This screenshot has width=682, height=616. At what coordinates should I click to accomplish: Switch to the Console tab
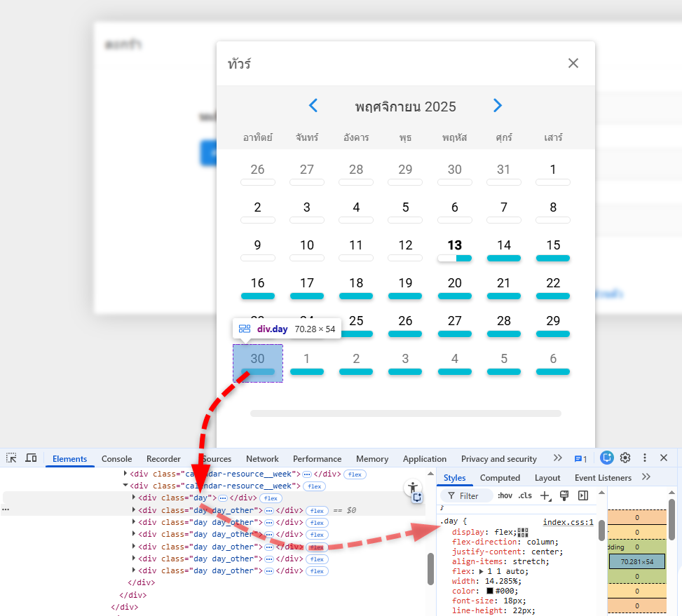[x=116, y=459]
